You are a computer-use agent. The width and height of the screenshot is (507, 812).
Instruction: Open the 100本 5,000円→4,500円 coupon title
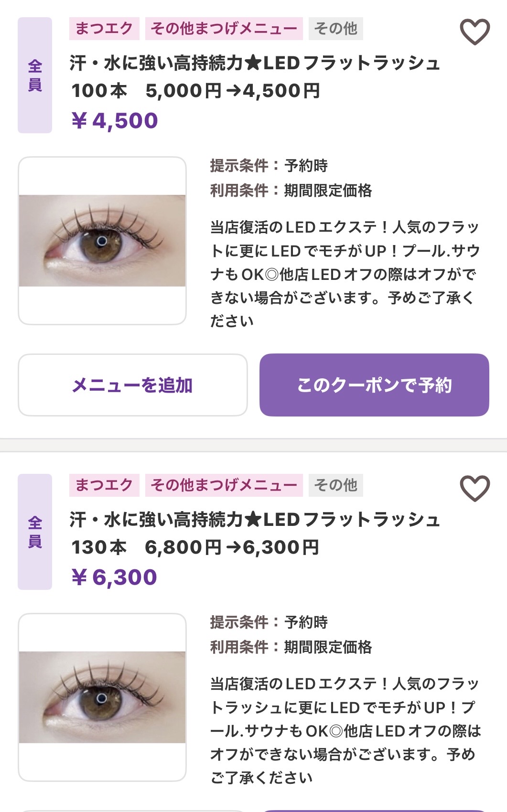(254, 76)
